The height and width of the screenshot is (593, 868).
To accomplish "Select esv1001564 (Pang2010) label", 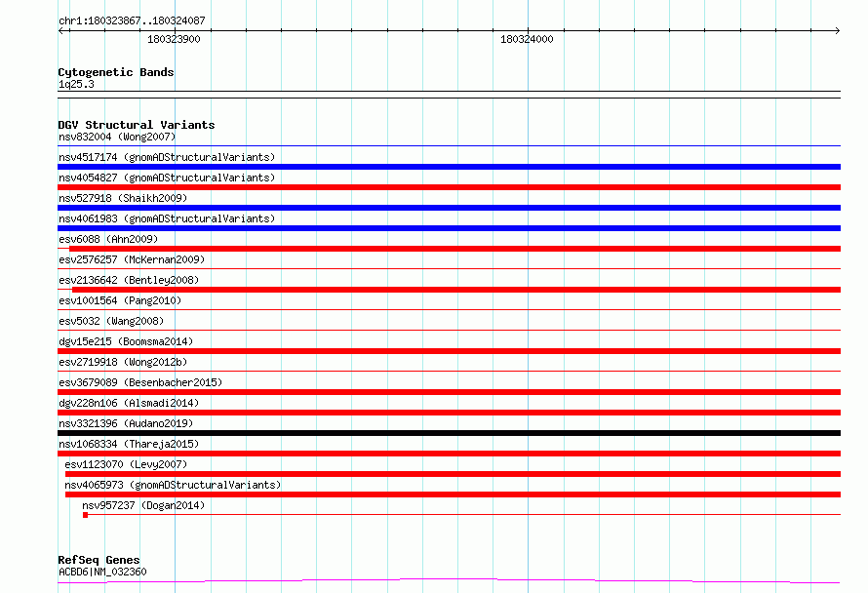I will pyautogui.click(x=120, y=300).
